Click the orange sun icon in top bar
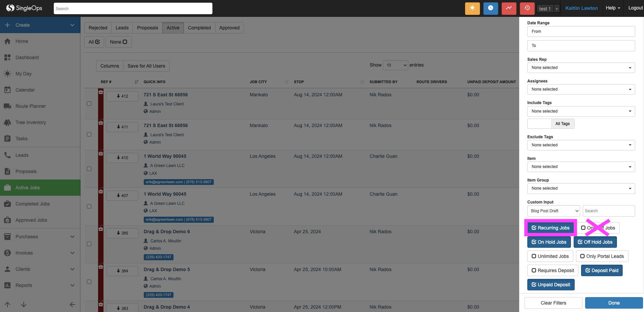 (472, 8)
